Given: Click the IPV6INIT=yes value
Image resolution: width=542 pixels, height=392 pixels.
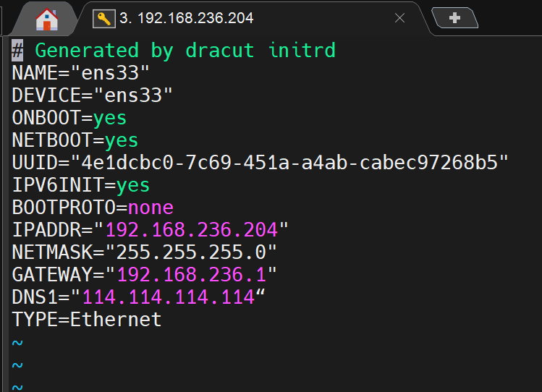Looking at the screenshot, I should 132,185.
